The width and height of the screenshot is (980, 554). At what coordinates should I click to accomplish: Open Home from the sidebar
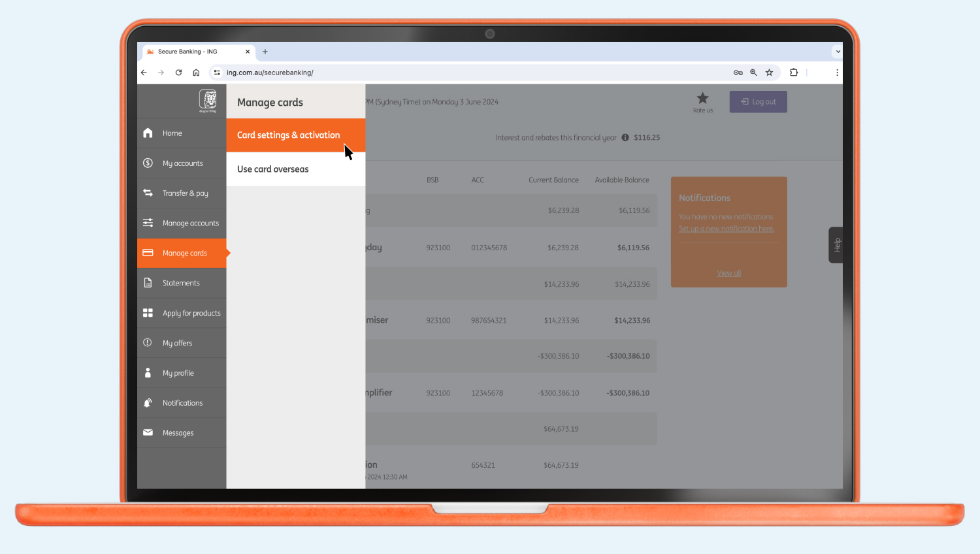(x=172, y=133)
